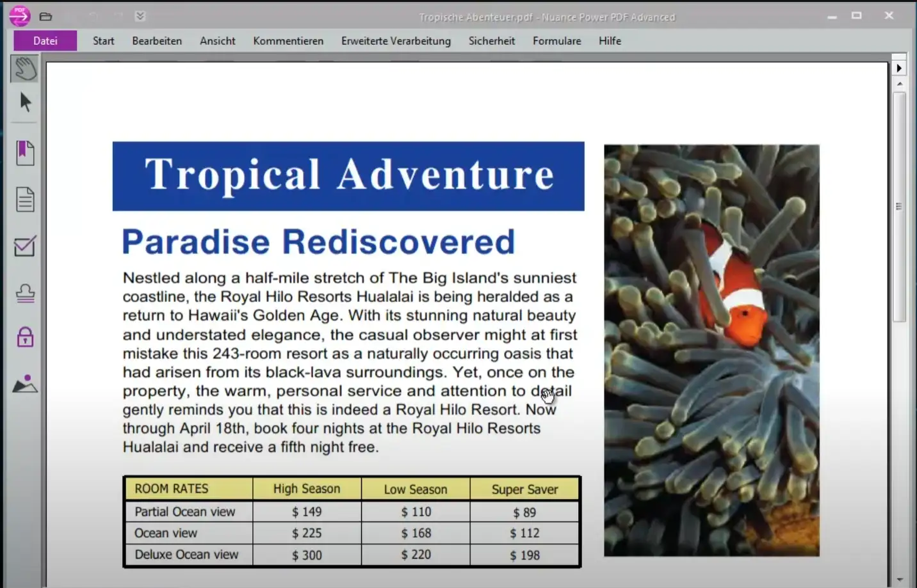Open the pages panel in sidebar
The image size is (917, 588).
pyautogui.click(x=25, y=200)
